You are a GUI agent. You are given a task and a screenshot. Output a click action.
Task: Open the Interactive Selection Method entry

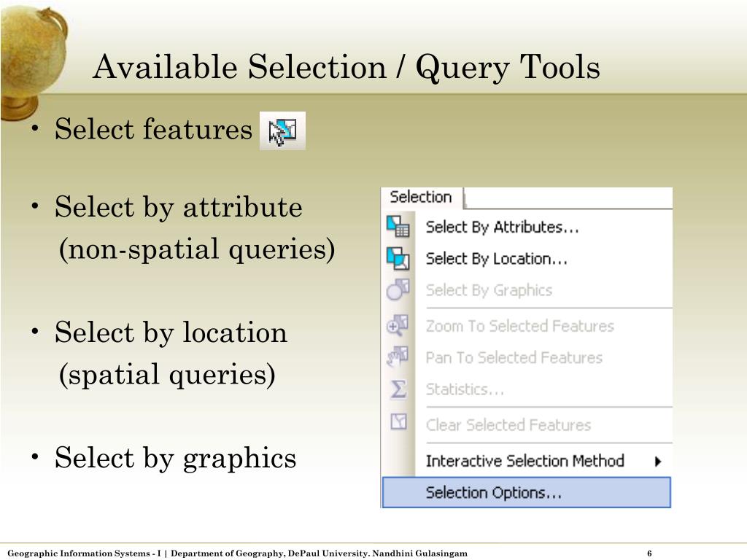click(x=525, y=461)
